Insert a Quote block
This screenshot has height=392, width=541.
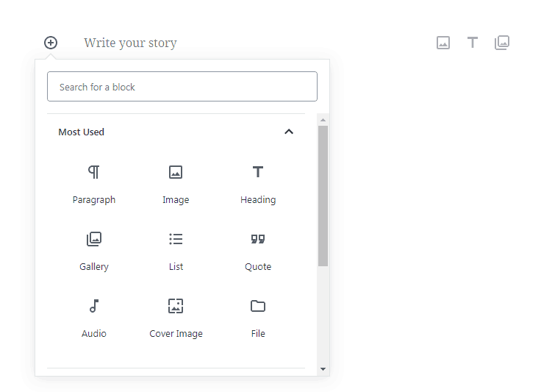point(258,252)
